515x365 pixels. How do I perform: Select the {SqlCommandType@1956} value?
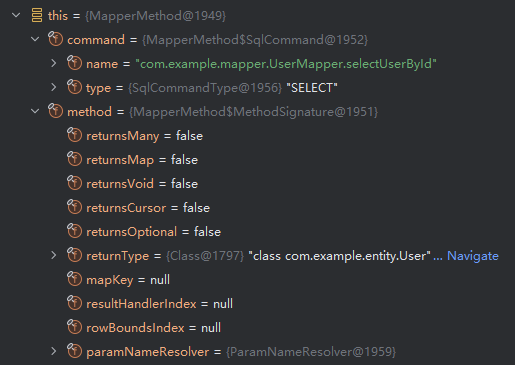[x=205, y=88]
